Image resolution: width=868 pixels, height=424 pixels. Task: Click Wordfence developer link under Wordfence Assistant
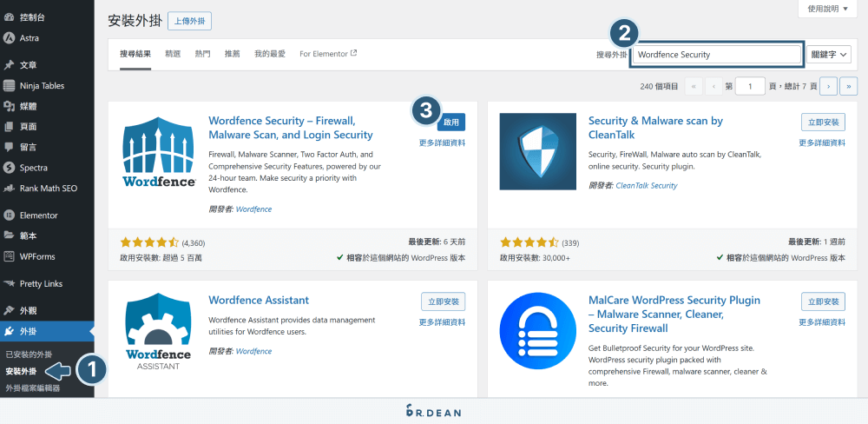[253, 351]
